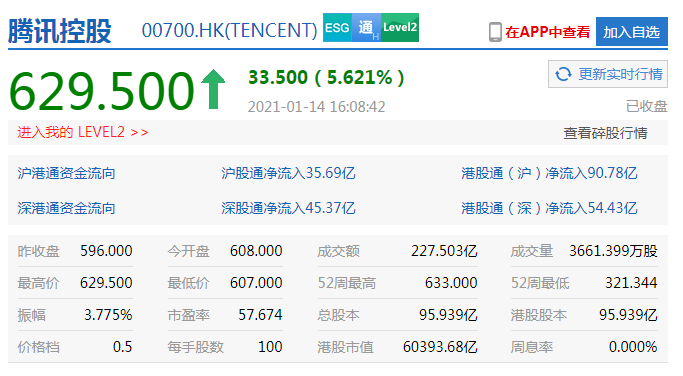Click 52周最高 value 633.000
683x376 pixels.
[451, 283]
